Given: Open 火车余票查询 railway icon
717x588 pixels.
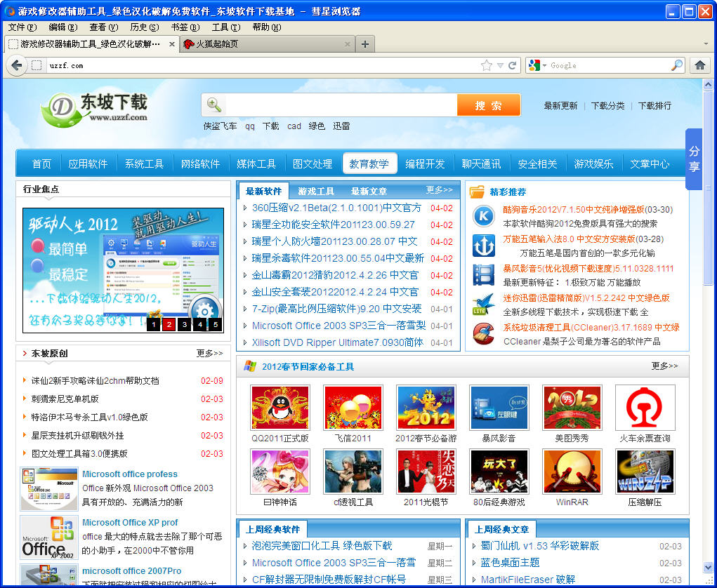Looking at the screenshot, I should coord(645,408).
